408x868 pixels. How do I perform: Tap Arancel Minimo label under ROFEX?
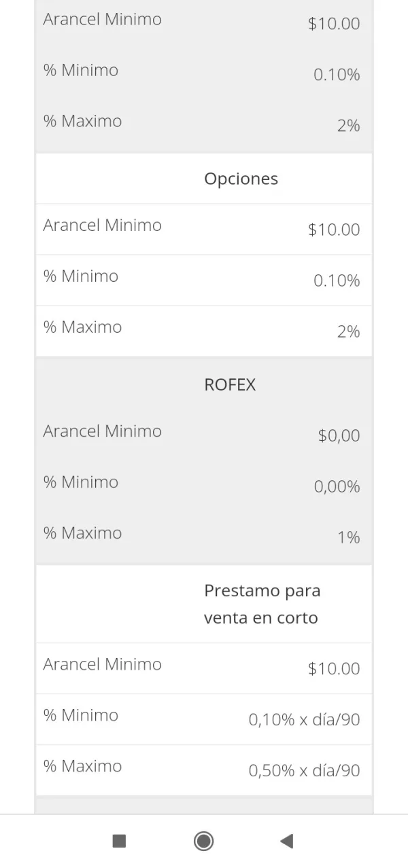coord(103,431)
